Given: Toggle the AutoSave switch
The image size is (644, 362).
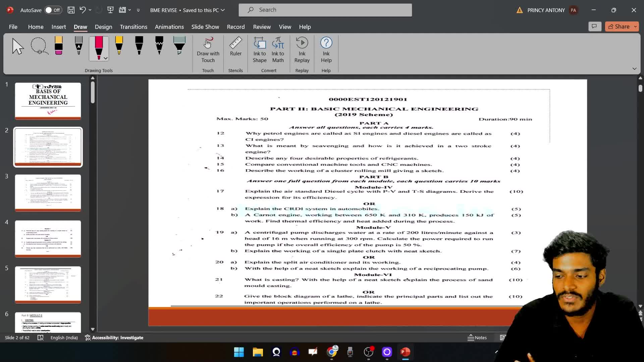Looking at the screenshot, I should tap(53, 10).
